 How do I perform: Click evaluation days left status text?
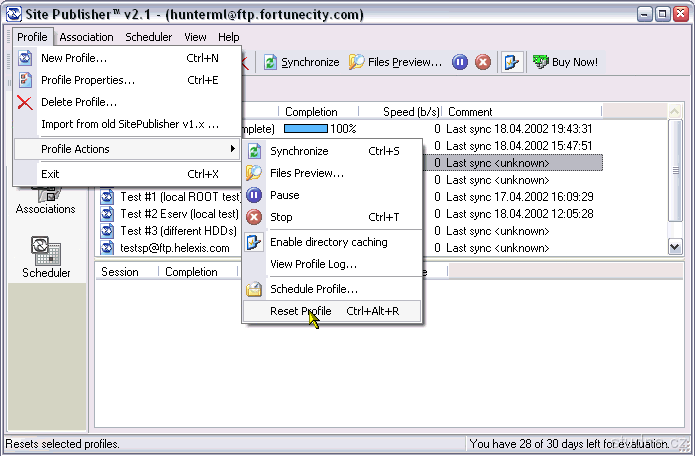coord(569,444)
